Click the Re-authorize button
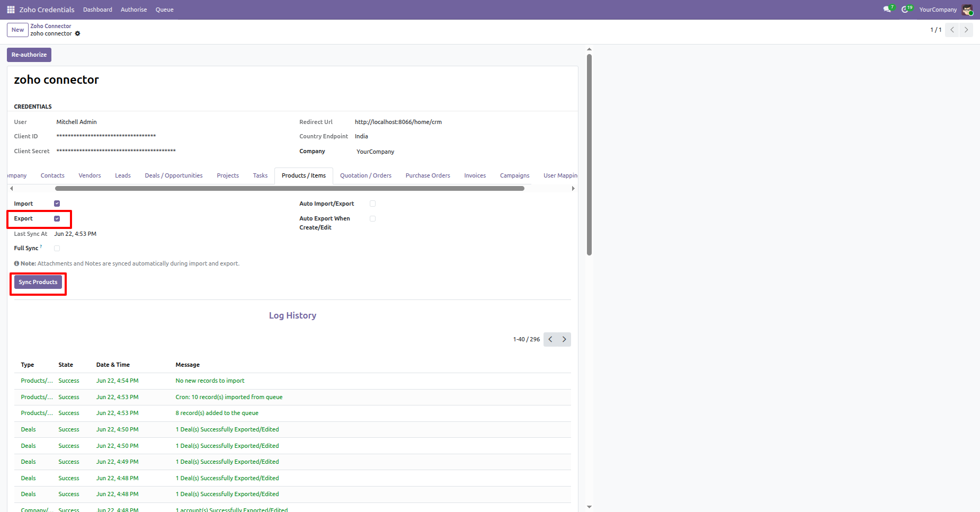980x512 pixels. coord(29,55)
